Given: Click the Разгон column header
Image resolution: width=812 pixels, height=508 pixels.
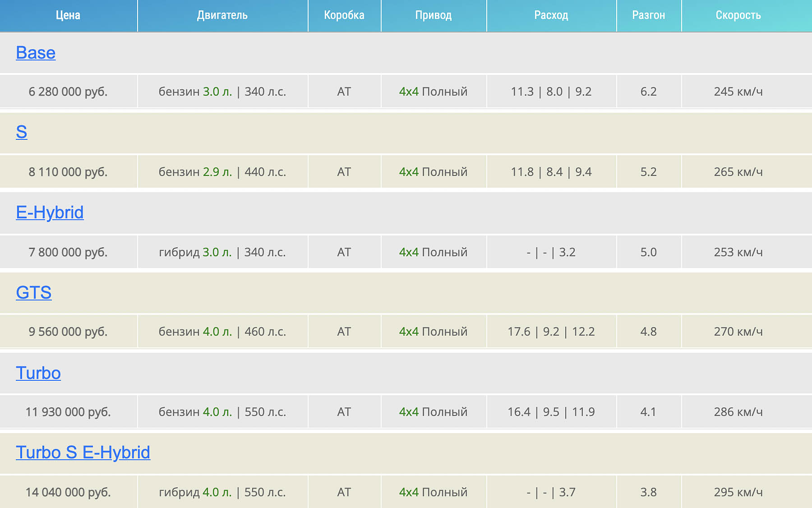Looking at the screenshot, I should (649, 15).
